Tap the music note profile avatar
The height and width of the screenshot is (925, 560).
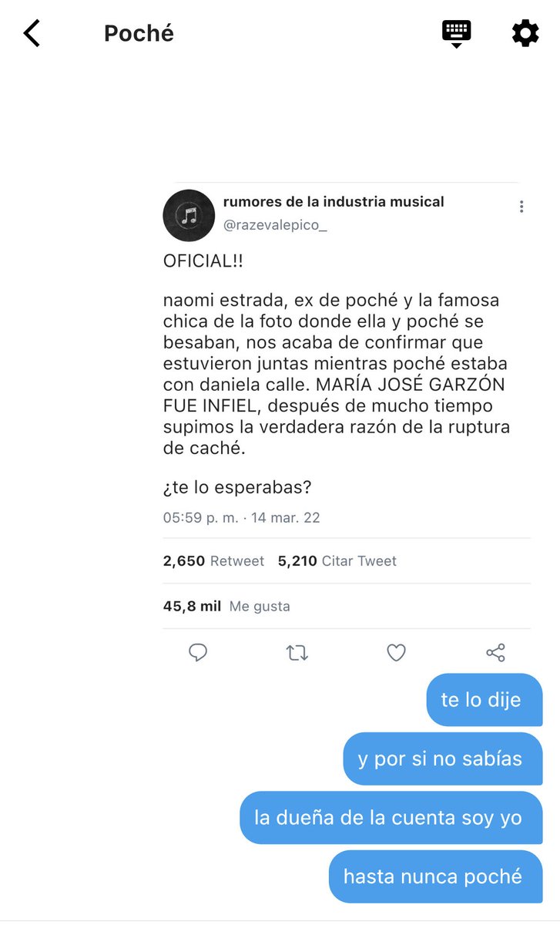coord(189,216)
